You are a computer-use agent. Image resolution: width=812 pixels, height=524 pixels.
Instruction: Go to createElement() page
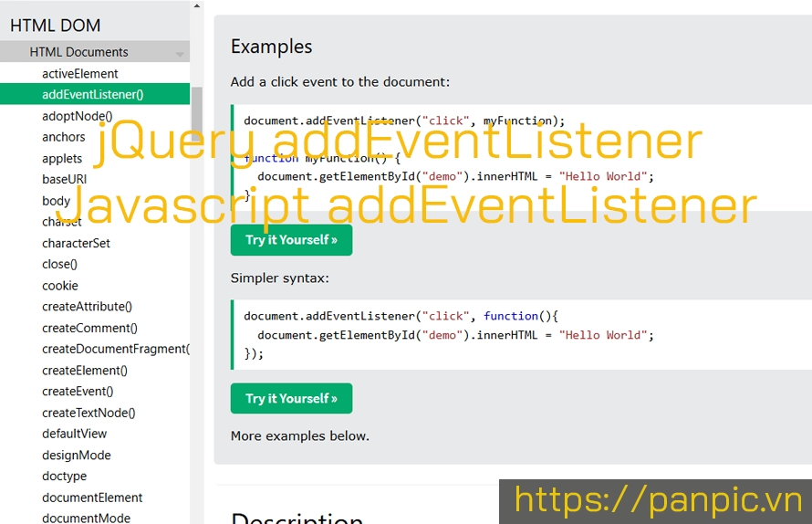85,371
